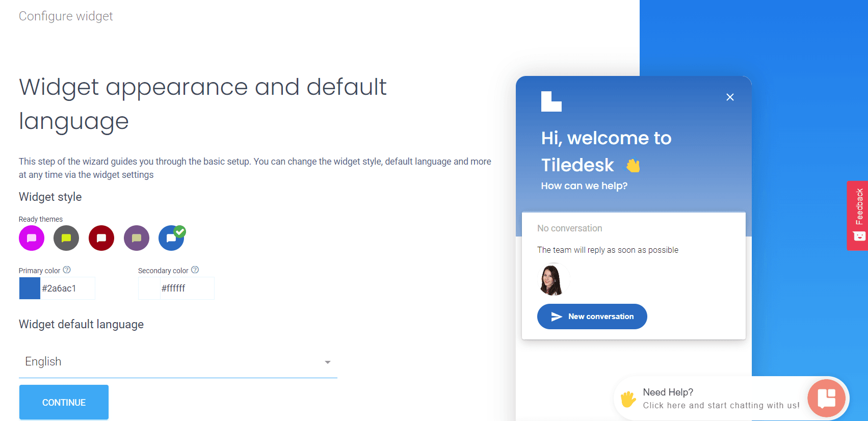This screenshot has height=421, width=868.
Task: Show help for Primary color
Action: tap(67, 270)
